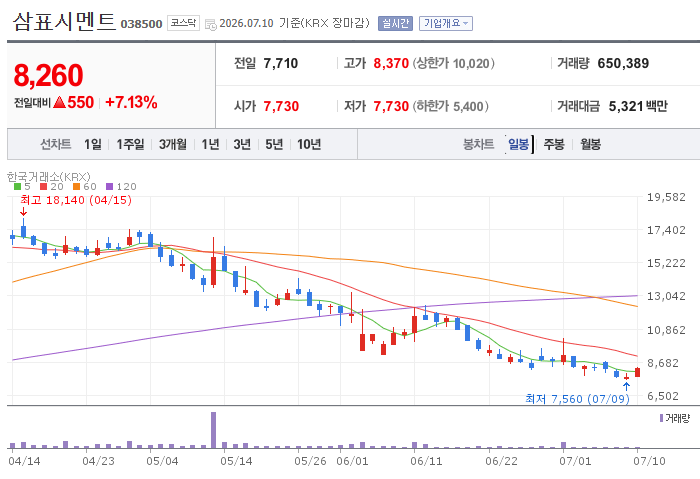
Task: Switch to 주봉 weekly candle chart
Action: (x=554, y=144)
